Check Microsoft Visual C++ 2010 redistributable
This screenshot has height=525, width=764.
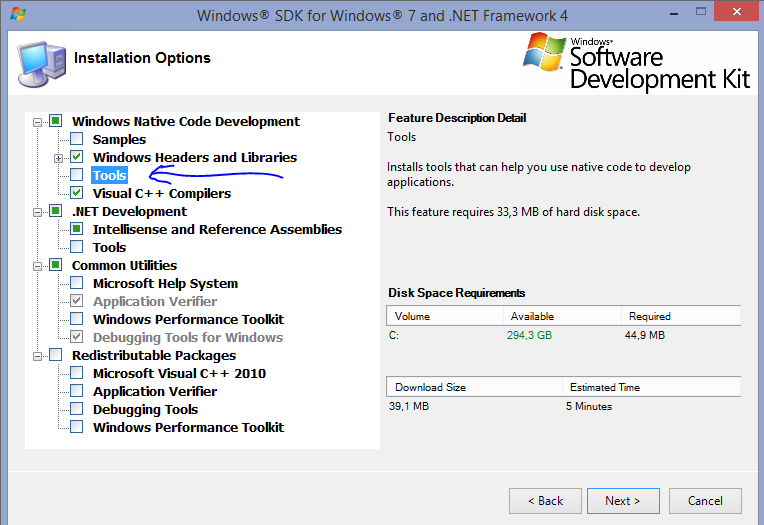77,374
